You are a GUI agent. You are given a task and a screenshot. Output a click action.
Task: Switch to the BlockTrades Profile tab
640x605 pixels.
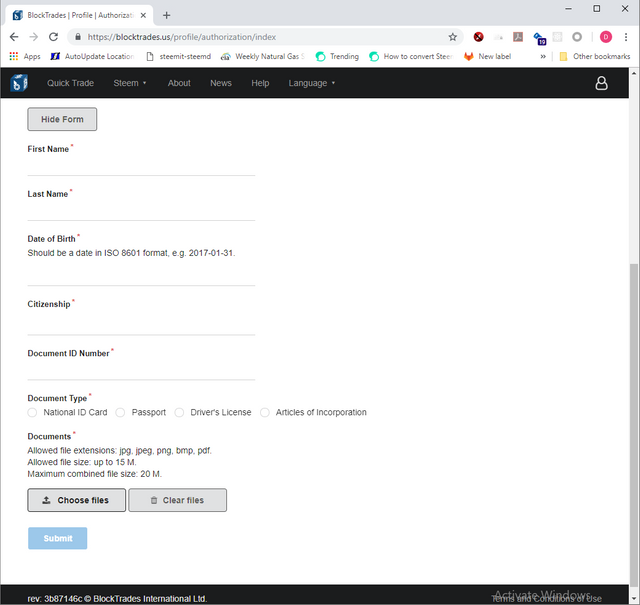(78, 16)
